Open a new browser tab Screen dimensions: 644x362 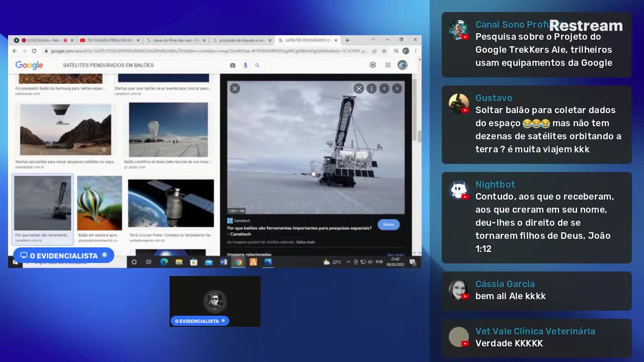tap(347, 40)
